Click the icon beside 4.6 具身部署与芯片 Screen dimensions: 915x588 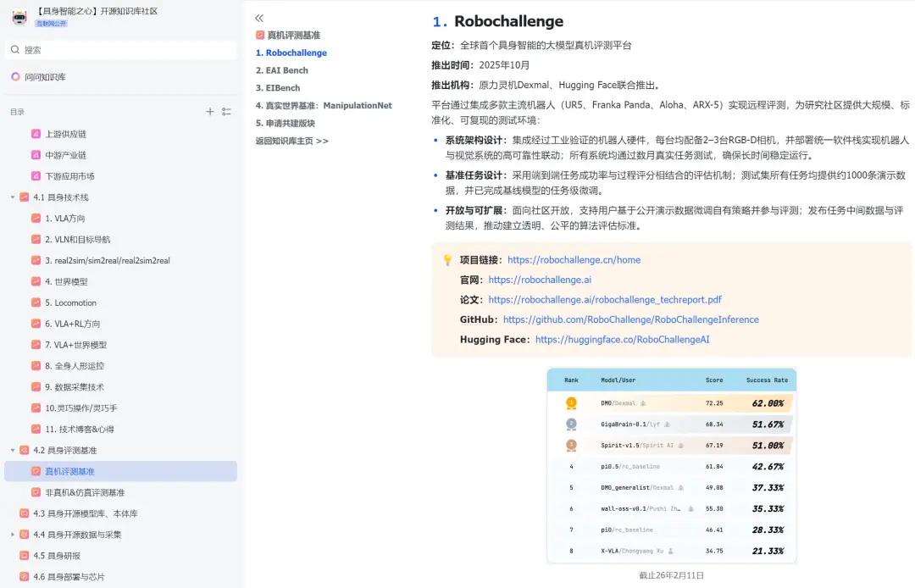pos(24,576)
